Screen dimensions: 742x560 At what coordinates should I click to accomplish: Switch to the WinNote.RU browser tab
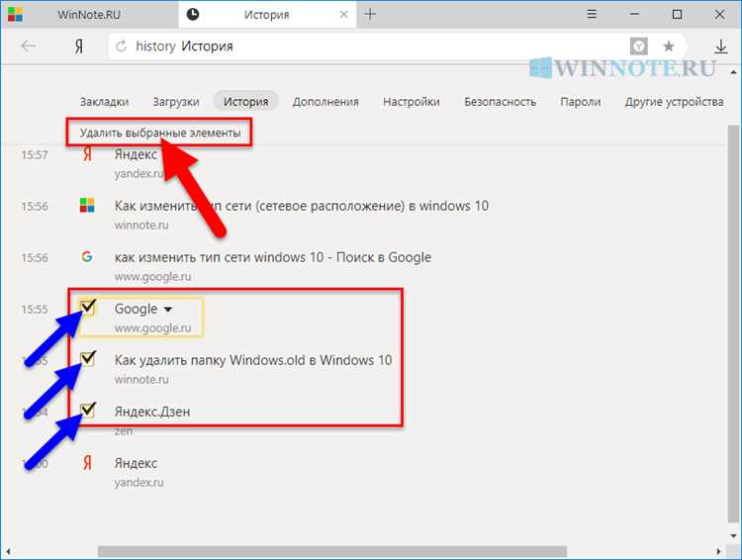click(x=89, y=15)
